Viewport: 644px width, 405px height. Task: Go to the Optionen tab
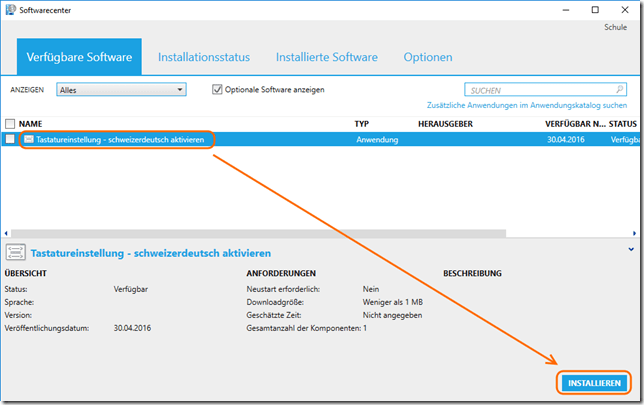click(x=427, y=58)
